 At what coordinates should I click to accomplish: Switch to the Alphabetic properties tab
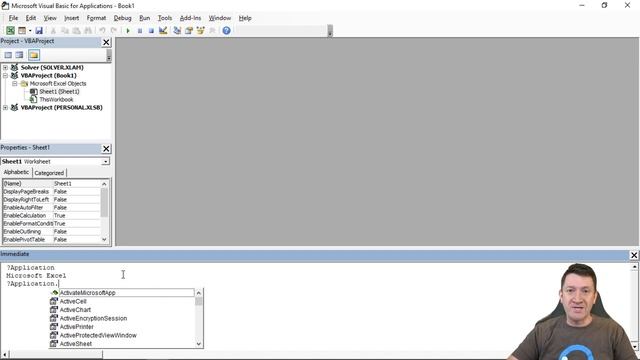16,172
